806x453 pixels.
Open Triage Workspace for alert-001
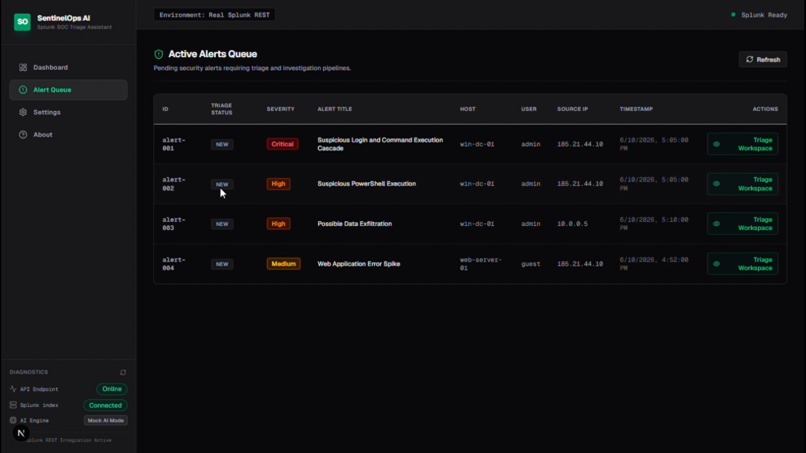742,144
